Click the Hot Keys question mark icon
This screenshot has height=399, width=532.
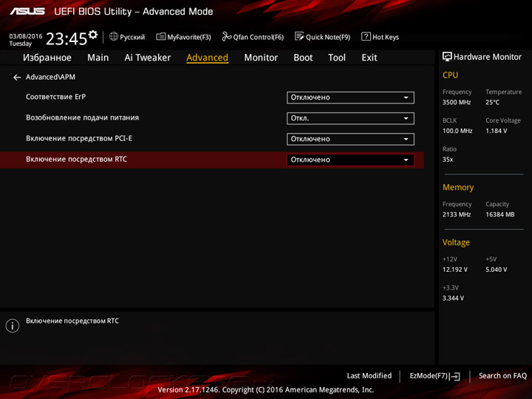pyautogui.click(x=366, y=36)
